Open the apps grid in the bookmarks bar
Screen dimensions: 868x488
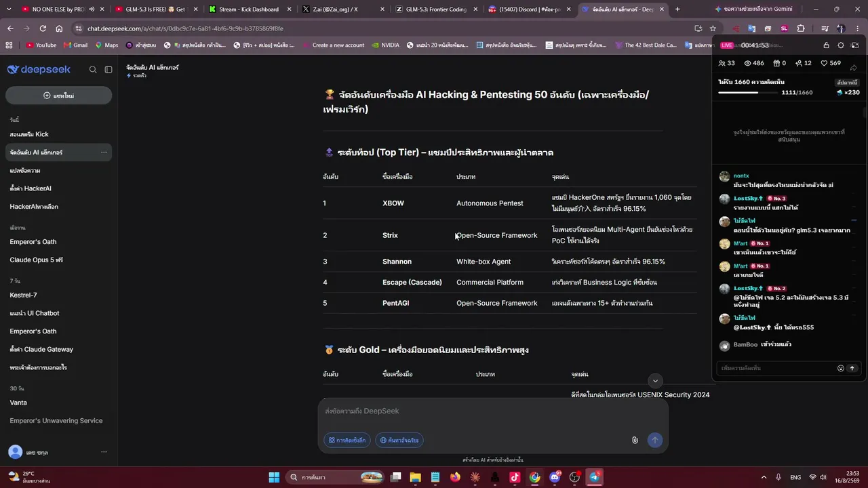[9, 45]
